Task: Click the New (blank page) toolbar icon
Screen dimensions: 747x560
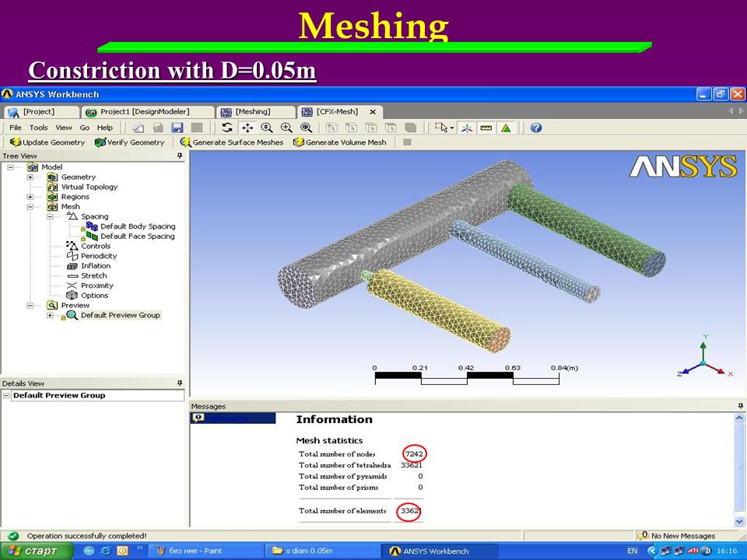Action: click(139, 128)
